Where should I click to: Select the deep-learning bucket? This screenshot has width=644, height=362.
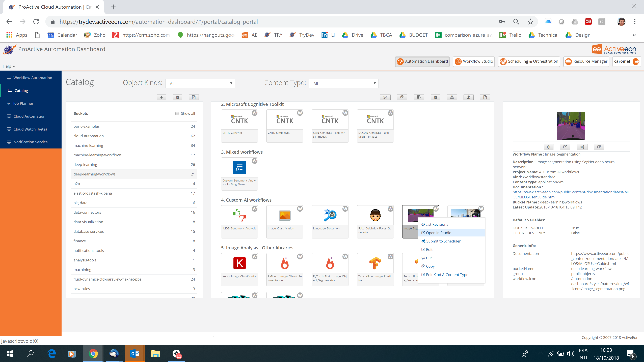[x=134, y=165]
